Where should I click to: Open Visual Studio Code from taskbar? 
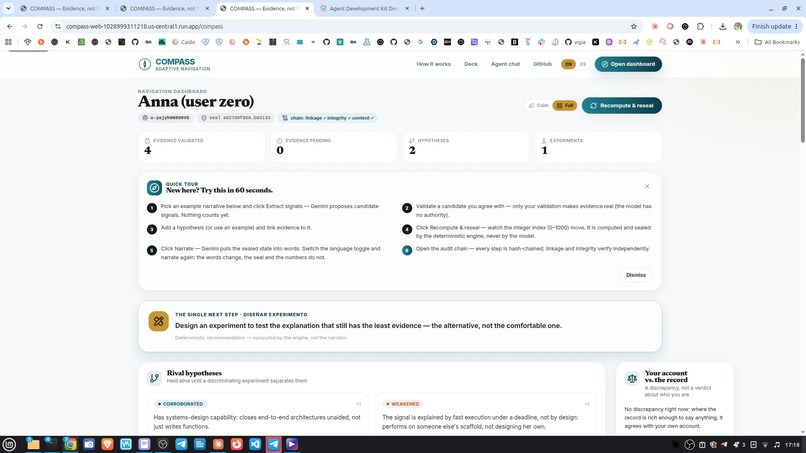[255, 444]
